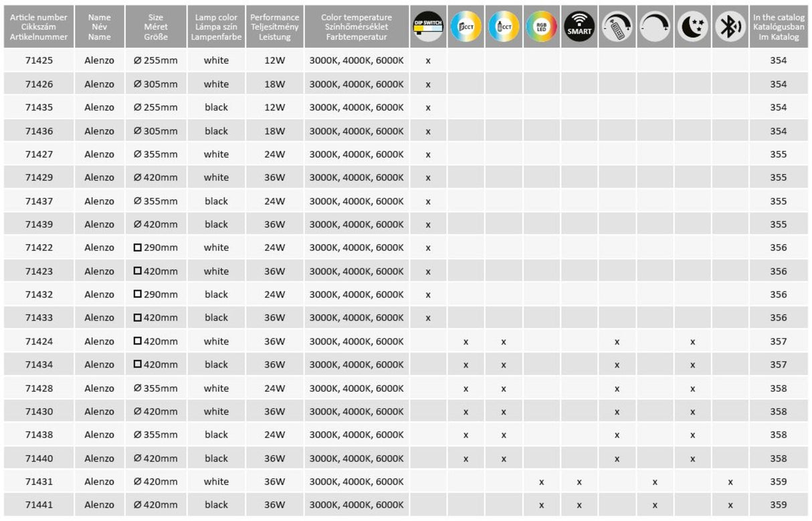Click the In the catalog header
812x521 pixels.
click(x=779, y=27)
